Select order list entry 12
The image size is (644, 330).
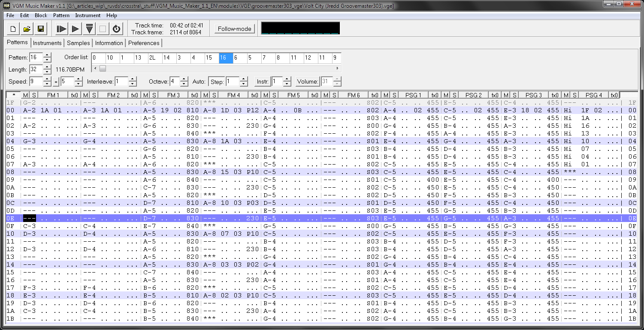point(311,58)
